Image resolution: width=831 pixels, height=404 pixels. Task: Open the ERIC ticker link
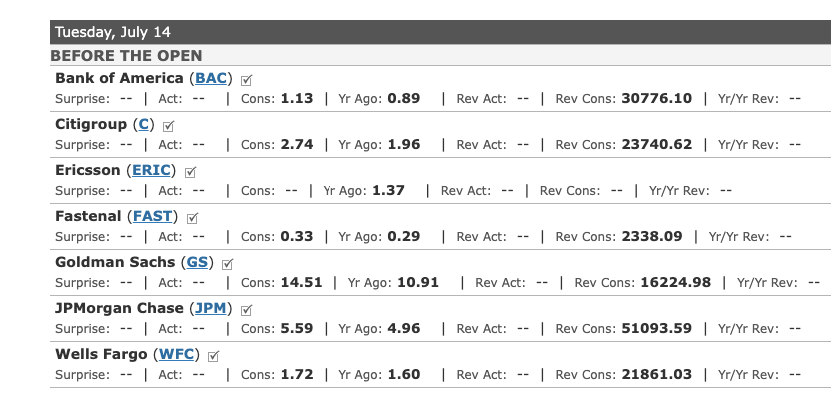[151, 170]
